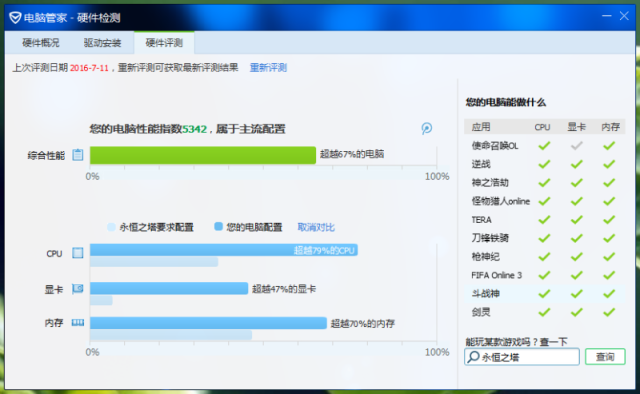
Task: Click the share icon near performance score
Action: [x=427, y=128]
